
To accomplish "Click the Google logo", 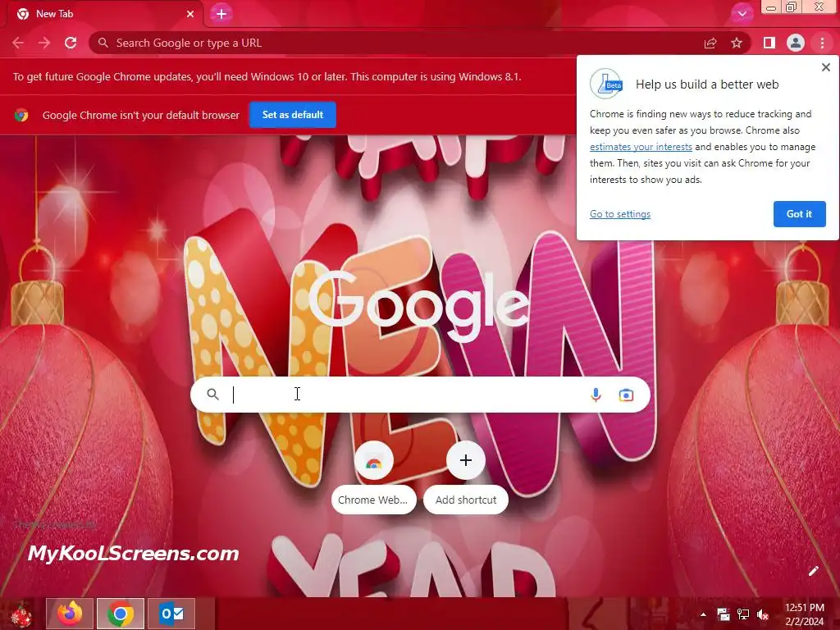I will [419, 305].
